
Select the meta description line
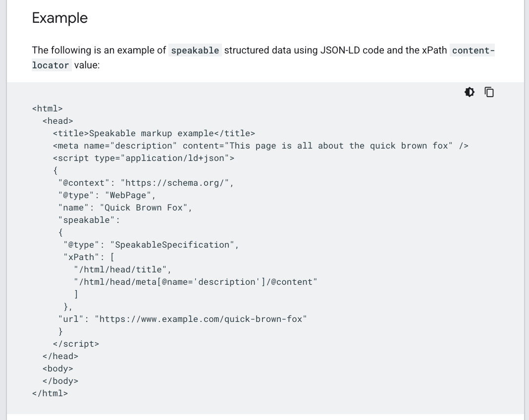(260, 146)
